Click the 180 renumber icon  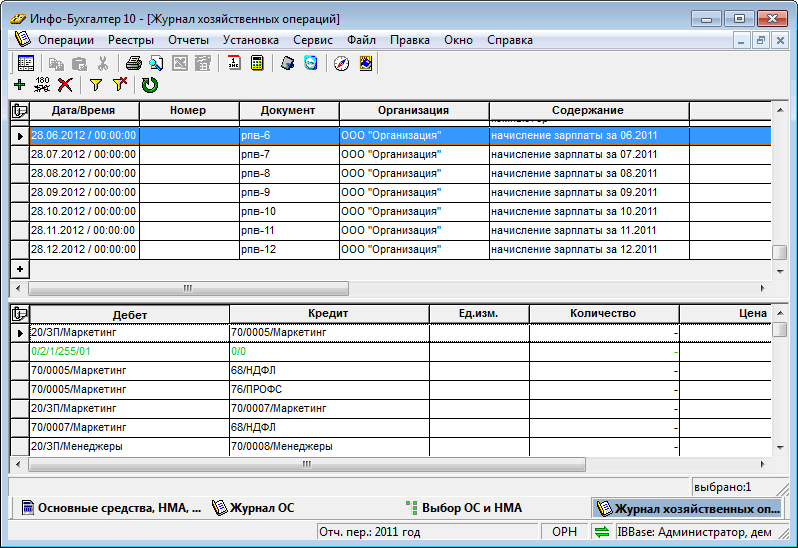42,85
